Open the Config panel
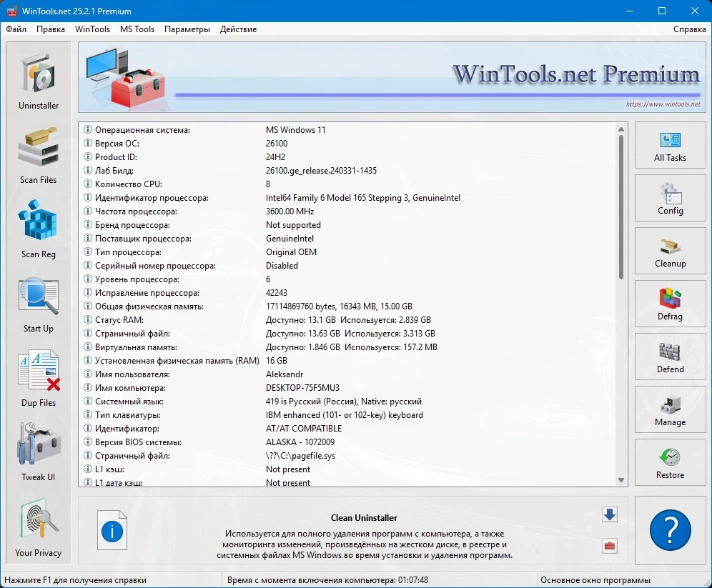Viewport: 712px width, 588px height. (670, 199)
